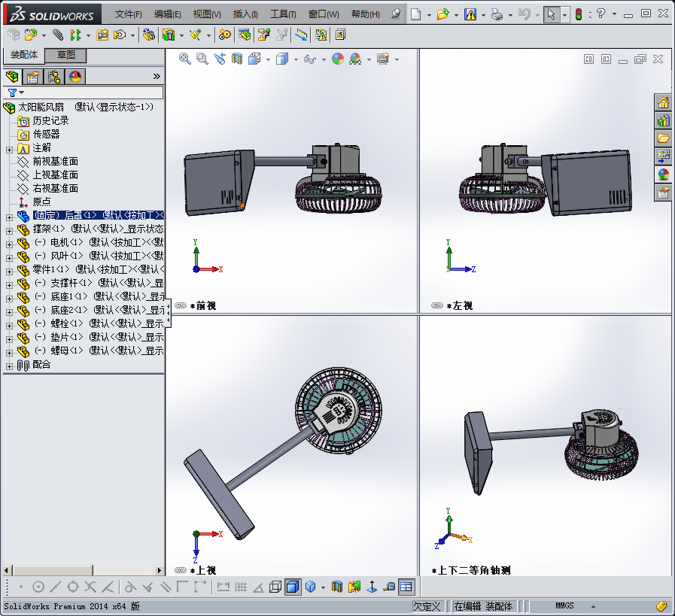Image resolution: width=675 pixels, height=616 pixels.
Task: Open the FeatureManager design tree panel icon
Action: point(12,77)
